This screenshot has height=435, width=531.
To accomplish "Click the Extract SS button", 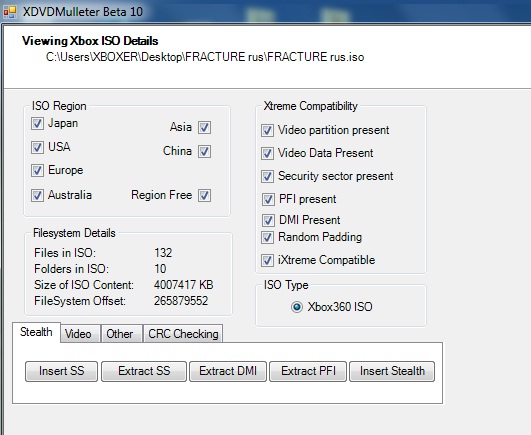I will coord(144,371).
